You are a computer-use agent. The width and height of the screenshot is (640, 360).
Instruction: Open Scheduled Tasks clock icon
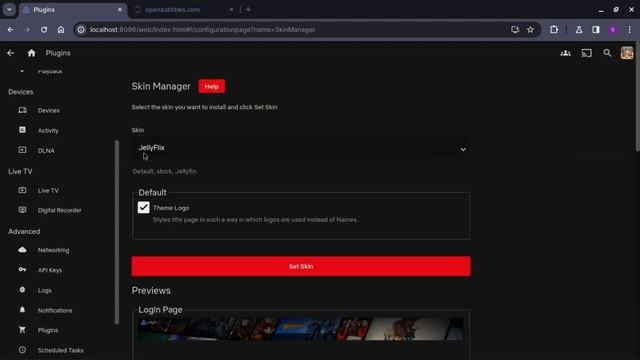(x=22, y=350)
